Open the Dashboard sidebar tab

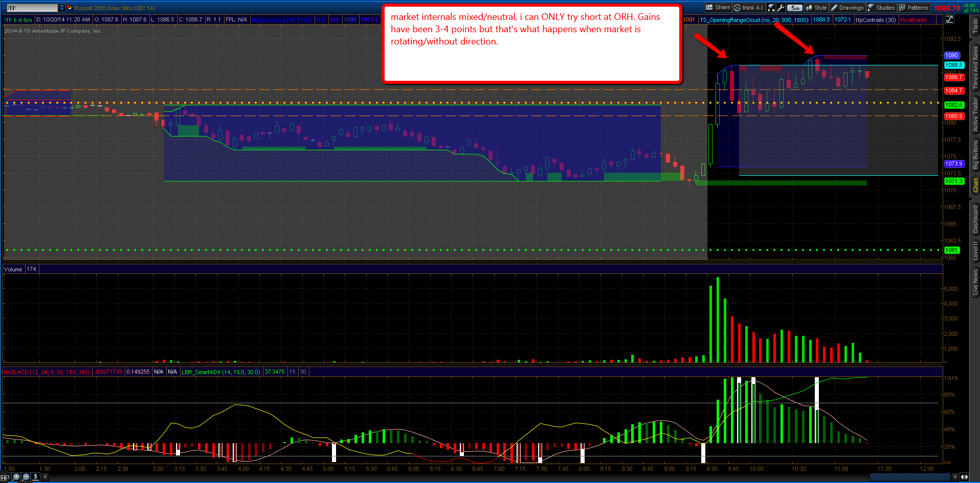(x=975, y=219)
